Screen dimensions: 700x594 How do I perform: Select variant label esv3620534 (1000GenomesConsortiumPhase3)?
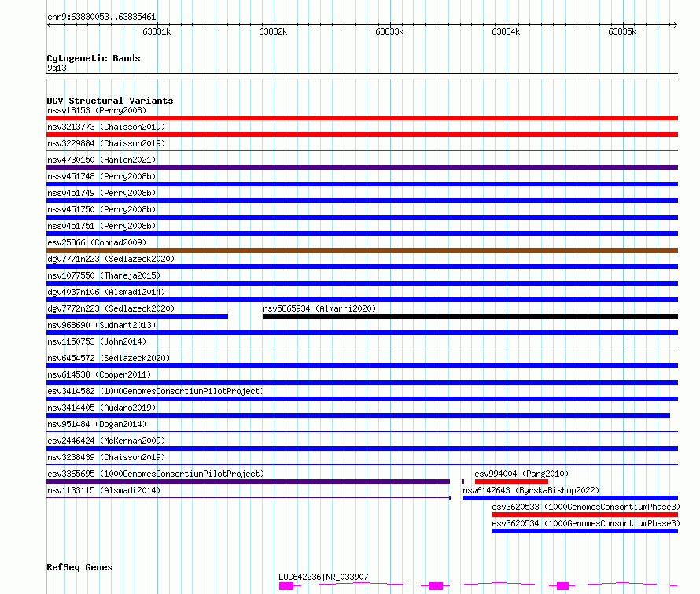(x=586, y=523)
